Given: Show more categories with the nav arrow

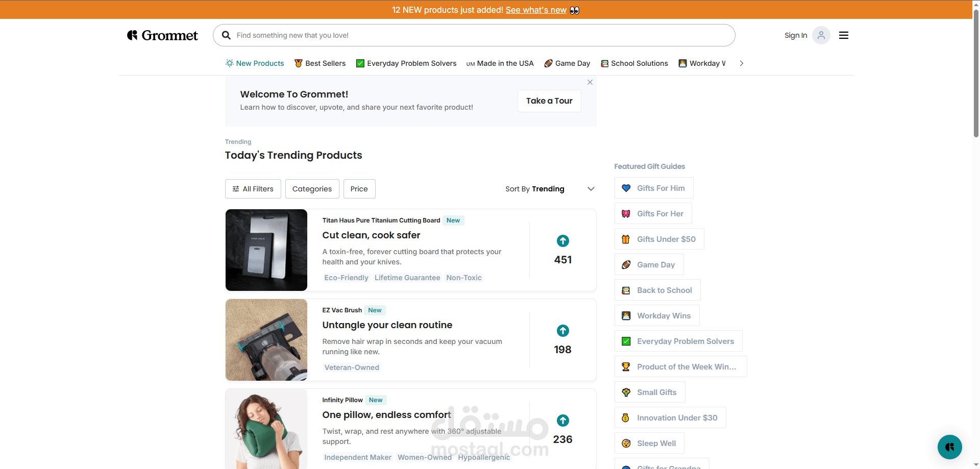Looking at the screenshot, I should [742, 63].
